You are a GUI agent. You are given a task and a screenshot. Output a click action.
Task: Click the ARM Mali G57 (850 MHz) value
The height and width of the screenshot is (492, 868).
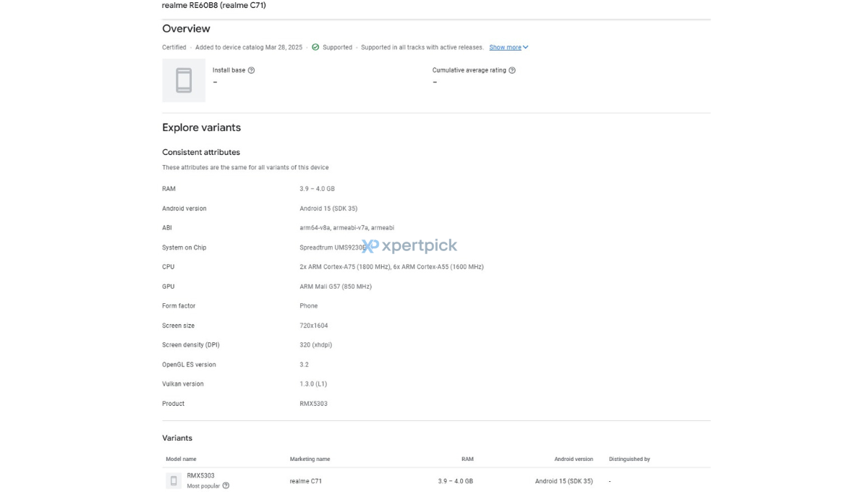(x=336, y=287)
